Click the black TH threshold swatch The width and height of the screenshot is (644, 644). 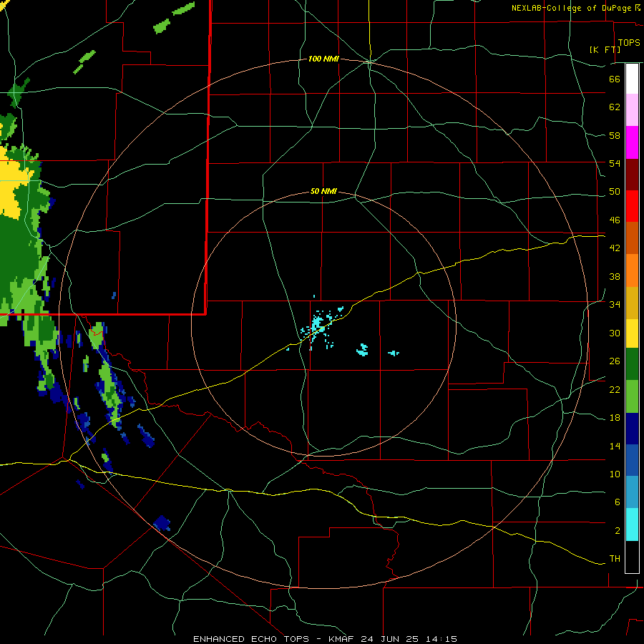(x=632, y=557)
